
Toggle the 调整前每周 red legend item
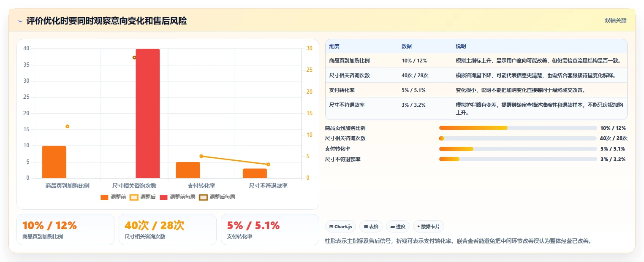coord(177,197)
